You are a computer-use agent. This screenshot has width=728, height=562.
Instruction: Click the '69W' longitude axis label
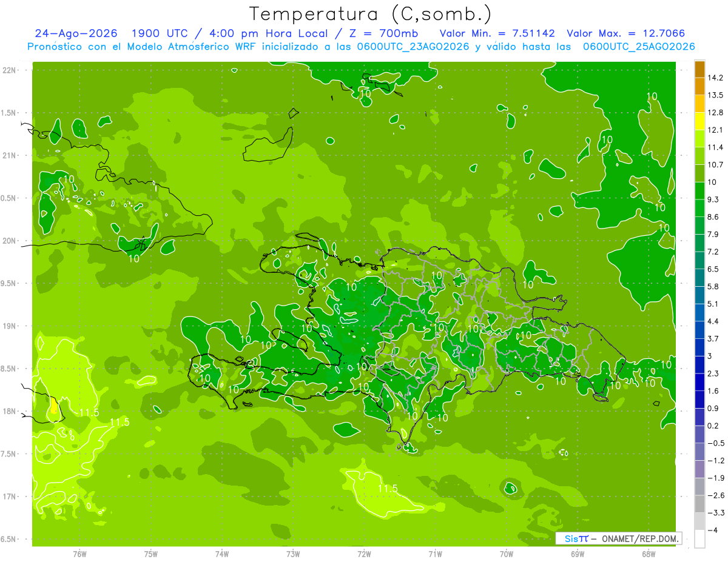578,553
